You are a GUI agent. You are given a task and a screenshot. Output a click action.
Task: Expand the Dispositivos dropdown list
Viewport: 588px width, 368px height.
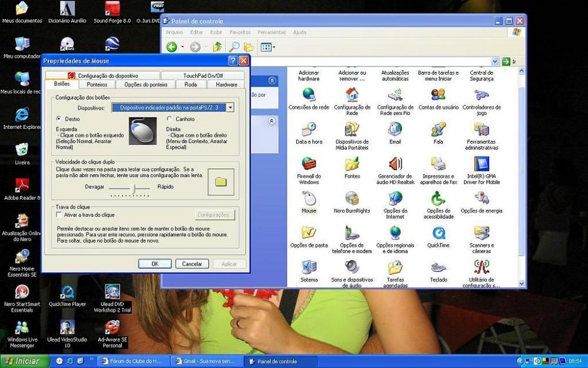tap(230, 108)
